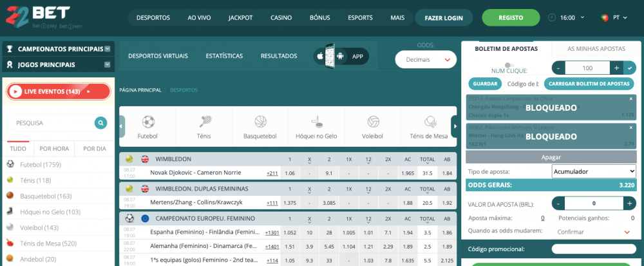Select the Por Dia filter tab
This screenshot has width=644, height=266.
(x=95, y=149)
